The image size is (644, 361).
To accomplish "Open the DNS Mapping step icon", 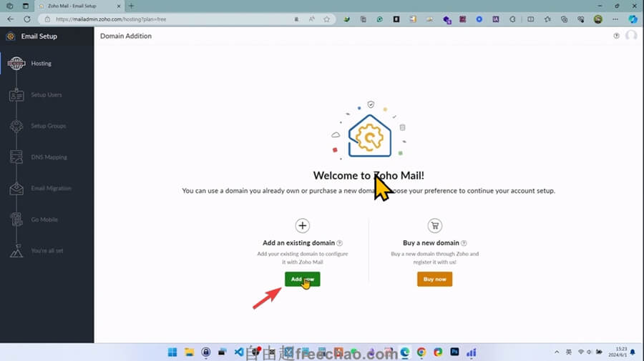I will [16, 157].
